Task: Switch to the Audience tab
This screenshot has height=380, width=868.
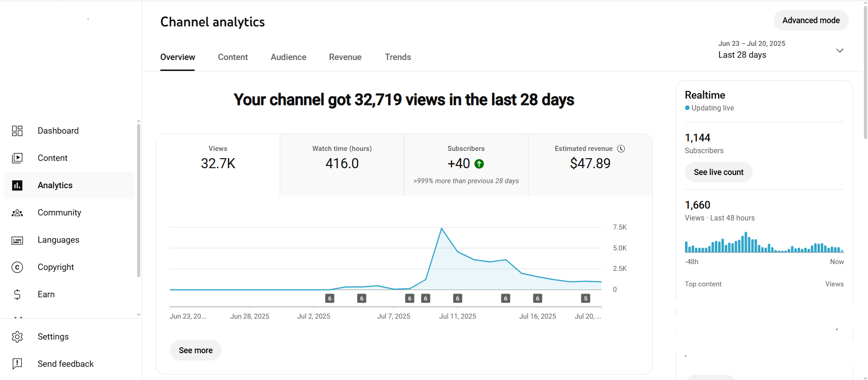Action: click(x=288, y=57)
